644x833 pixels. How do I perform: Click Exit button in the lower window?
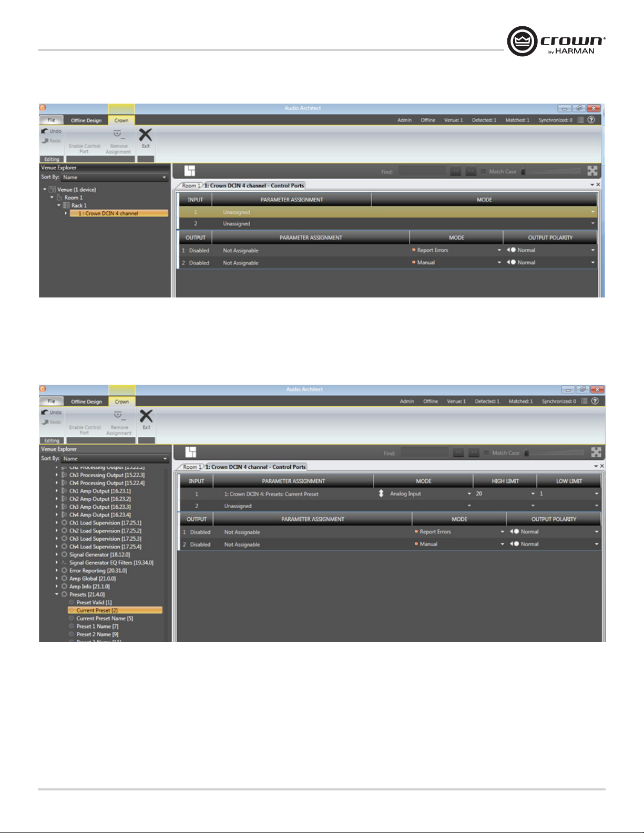(146, 419)
